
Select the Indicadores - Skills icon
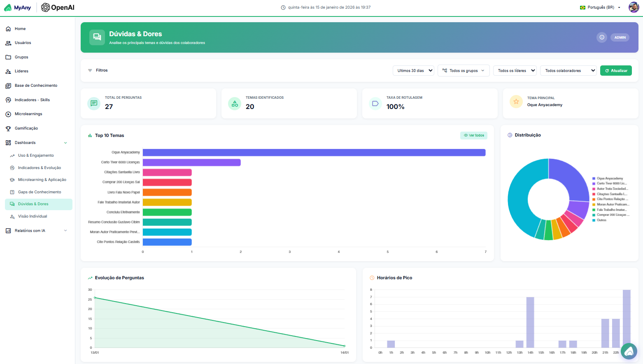7,100
